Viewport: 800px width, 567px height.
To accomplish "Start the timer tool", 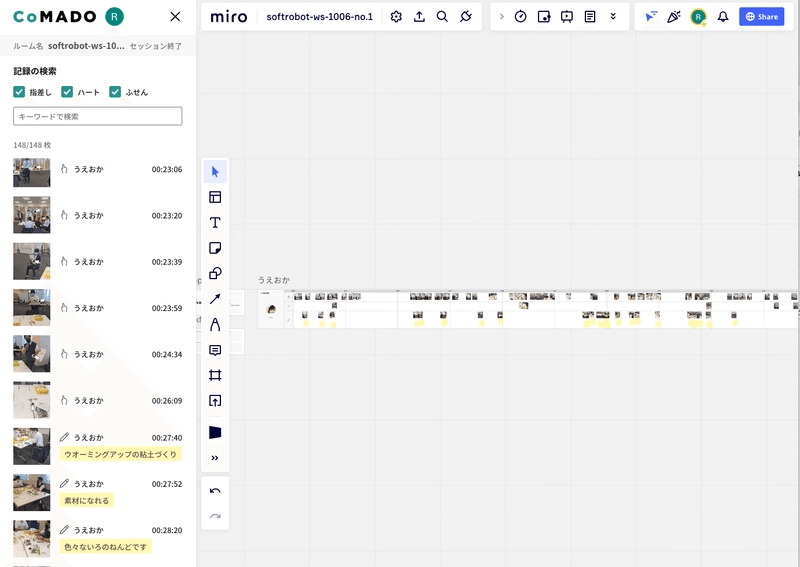I will (x=520, y=17).
